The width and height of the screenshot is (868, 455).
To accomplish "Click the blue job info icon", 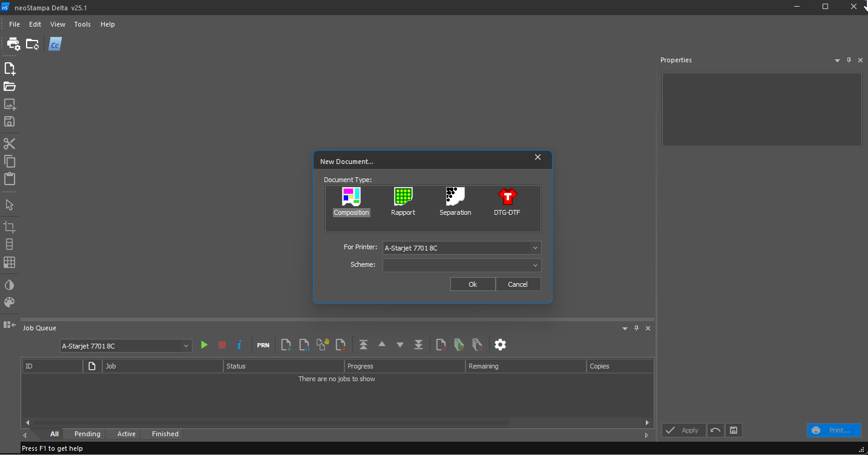I will point(240,345).
